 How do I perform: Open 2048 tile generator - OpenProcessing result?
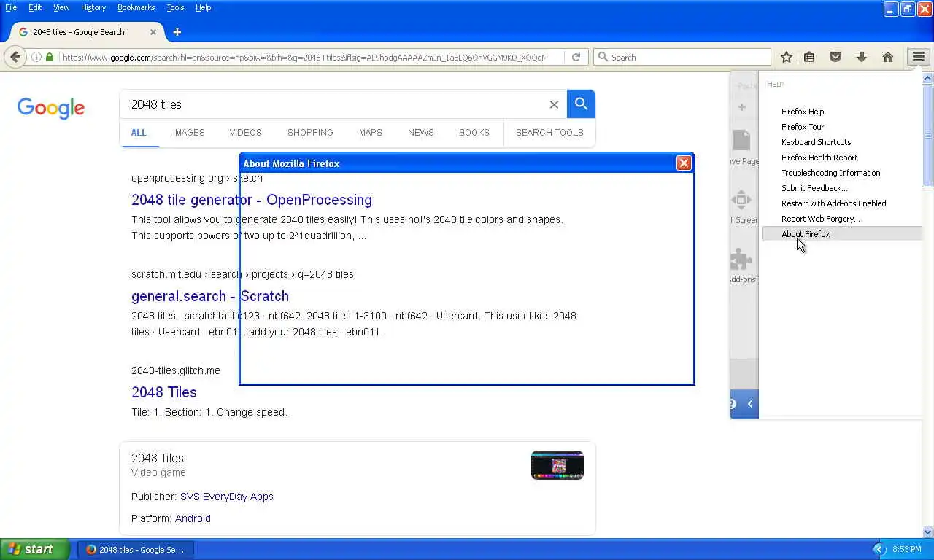click(x=252, y=200)
